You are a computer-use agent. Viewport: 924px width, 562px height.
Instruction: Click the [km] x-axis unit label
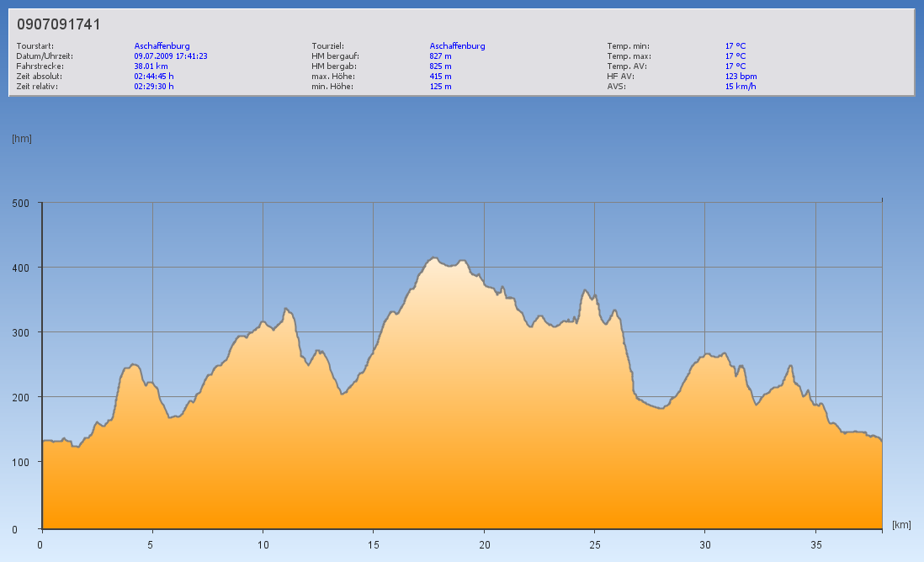pos(901,525)
